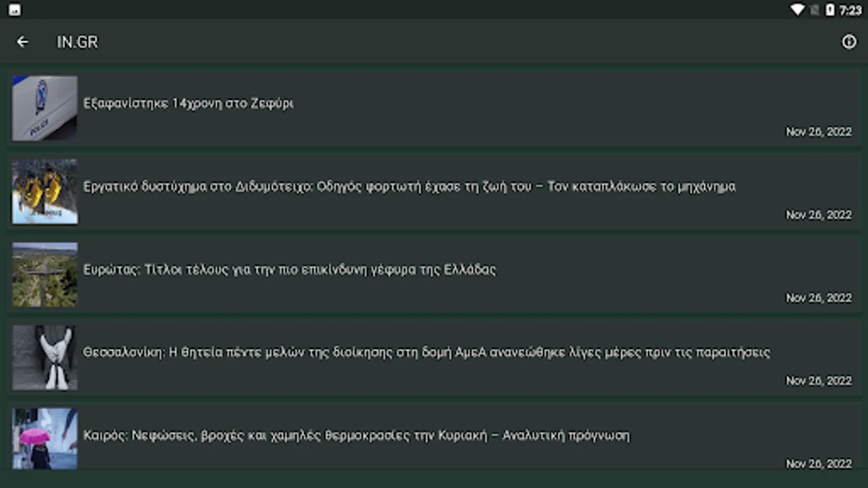Screen dimensions: 868x488
Task: Tap the clock showing 7:23
Action: point(850,10)
